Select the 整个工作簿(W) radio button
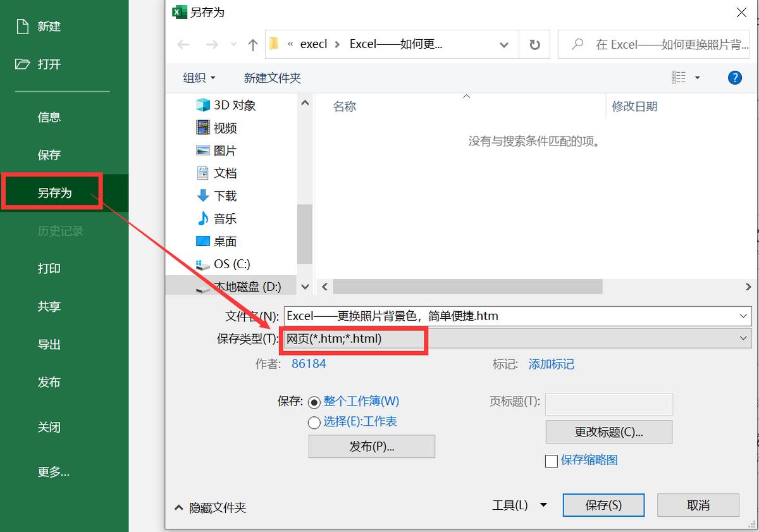The image size is (759, 532). 314,401
